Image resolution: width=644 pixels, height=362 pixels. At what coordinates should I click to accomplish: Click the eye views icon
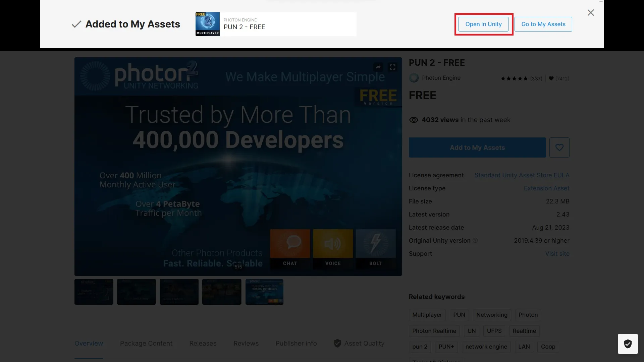click(414, 120)
